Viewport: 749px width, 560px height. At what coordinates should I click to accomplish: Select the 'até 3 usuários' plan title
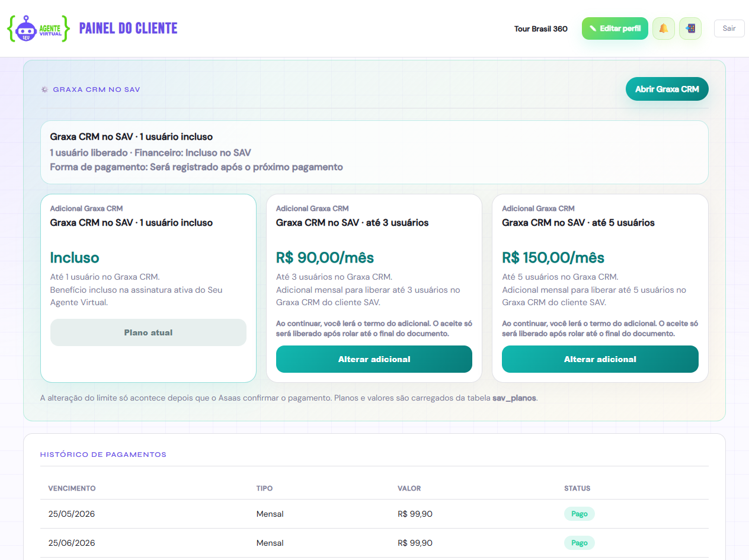[352, 223]
